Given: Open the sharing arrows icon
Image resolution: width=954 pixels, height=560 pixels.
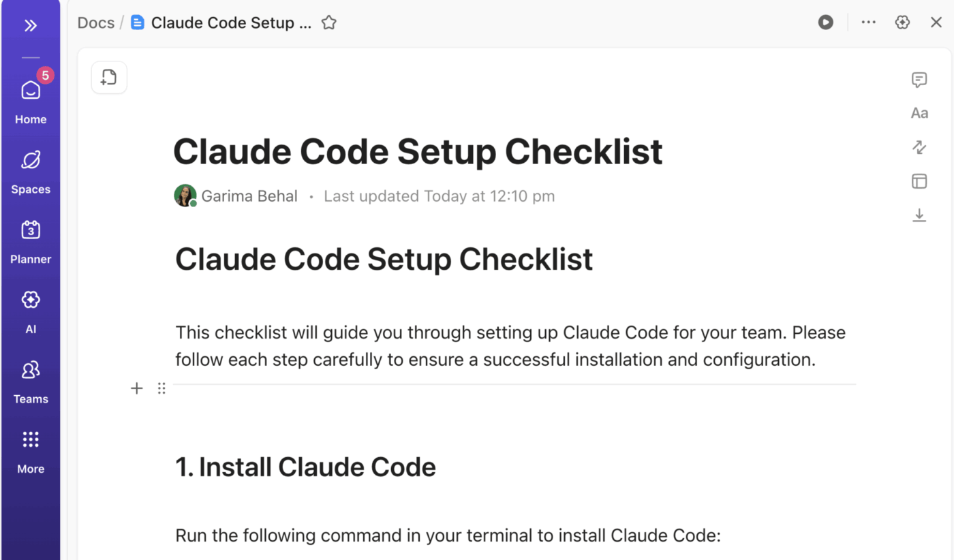Looking at the screenshot, I should [x=919, y=147].
